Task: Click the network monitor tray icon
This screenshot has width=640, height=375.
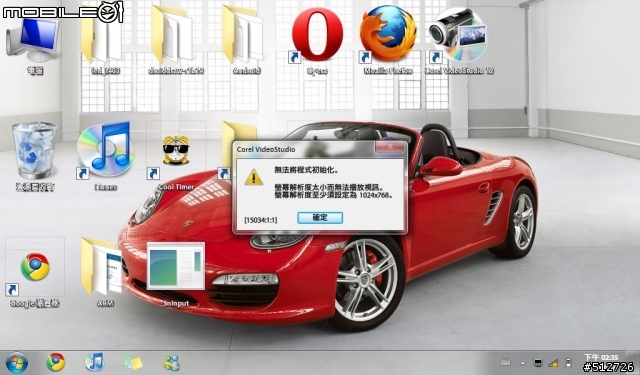Action: click(538, 363)
